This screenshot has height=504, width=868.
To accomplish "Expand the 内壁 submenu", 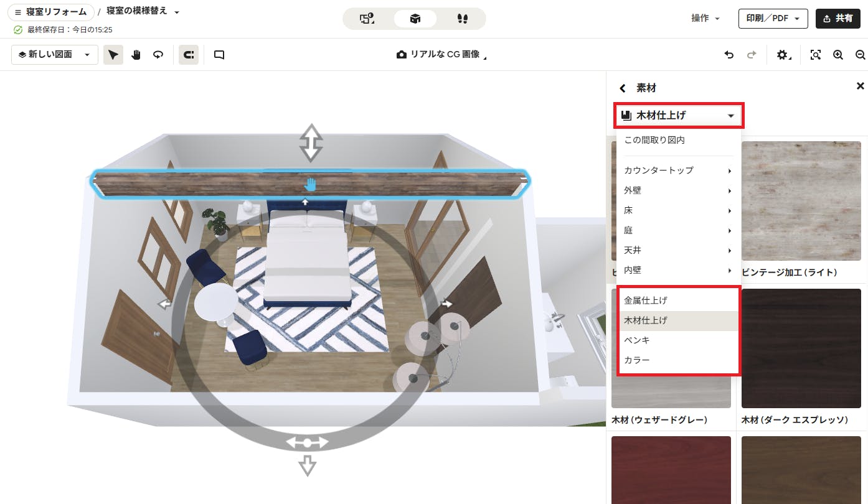I will pyautogui.click(x=678, y=270).
